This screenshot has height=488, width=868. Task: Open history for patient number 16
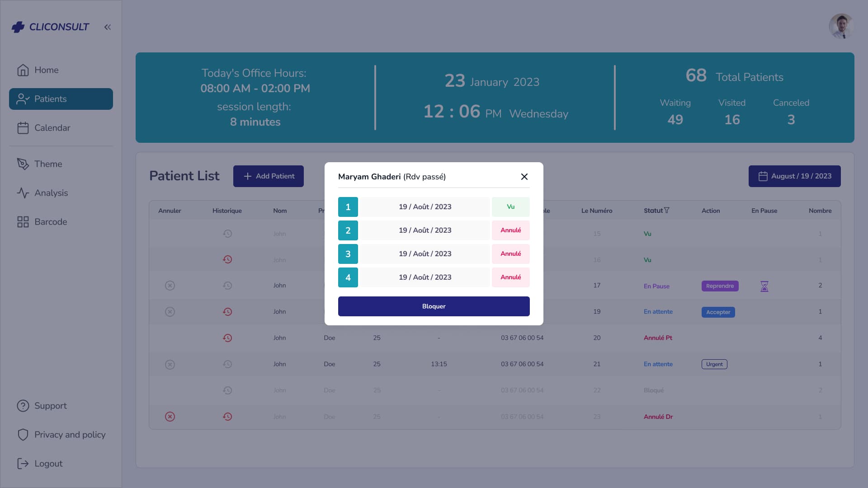[x=227, y=259]
